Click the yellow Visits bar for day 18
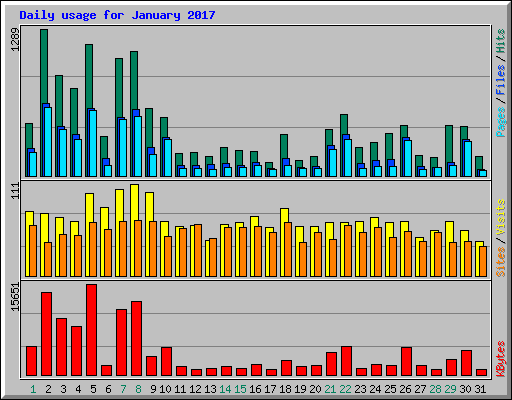The height and width of the screenshot is (400, 512). coord(285,215)
